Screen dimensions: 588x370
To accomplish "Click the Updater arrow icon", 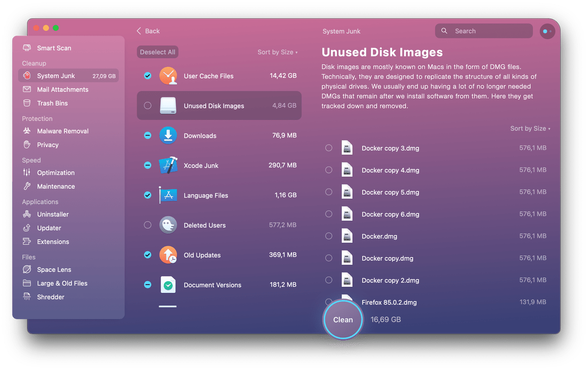I will 27,228.
